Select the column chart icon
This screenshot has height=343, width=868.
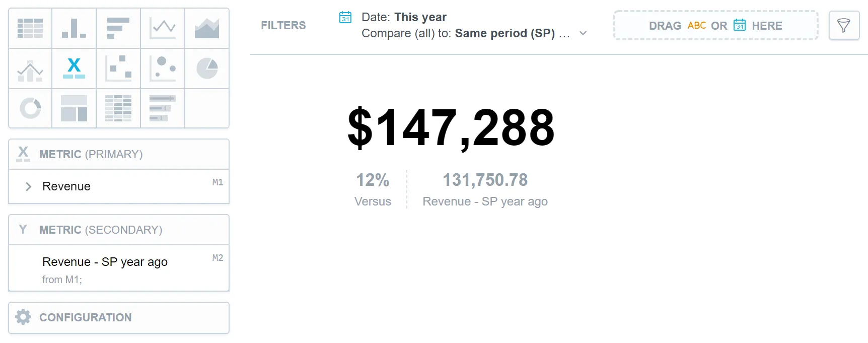74,28
